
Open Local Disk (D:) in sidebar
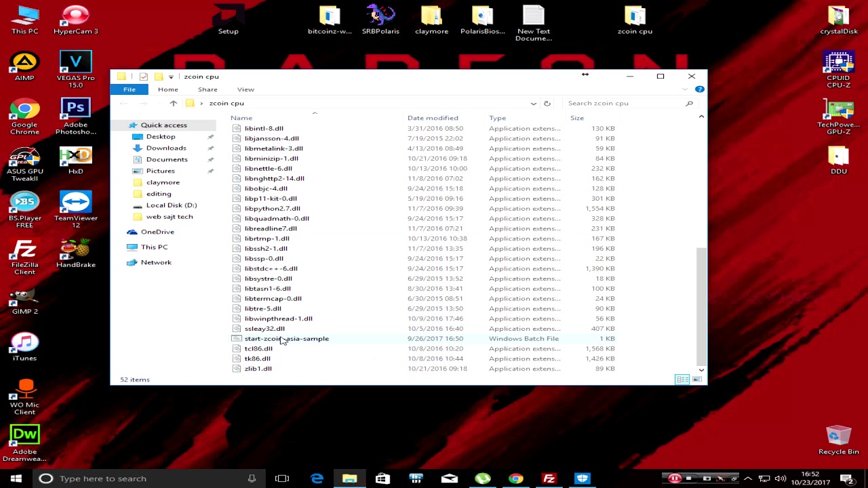[x=172, y=205]
